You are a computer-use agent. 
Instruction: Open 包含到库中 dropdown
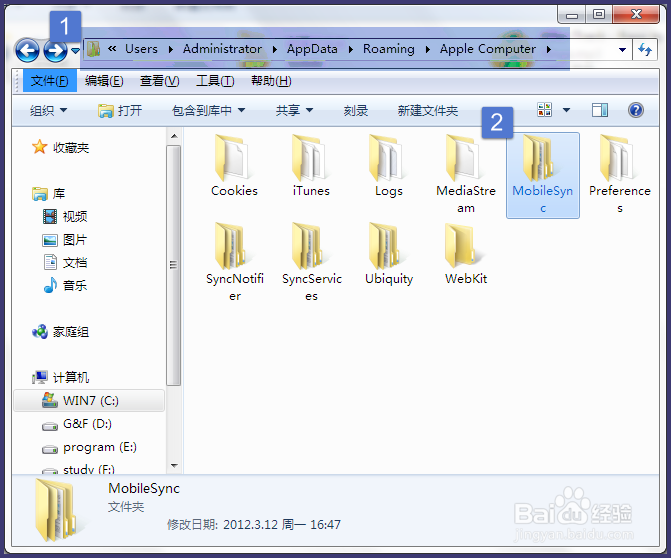click(x=208, y=111)
